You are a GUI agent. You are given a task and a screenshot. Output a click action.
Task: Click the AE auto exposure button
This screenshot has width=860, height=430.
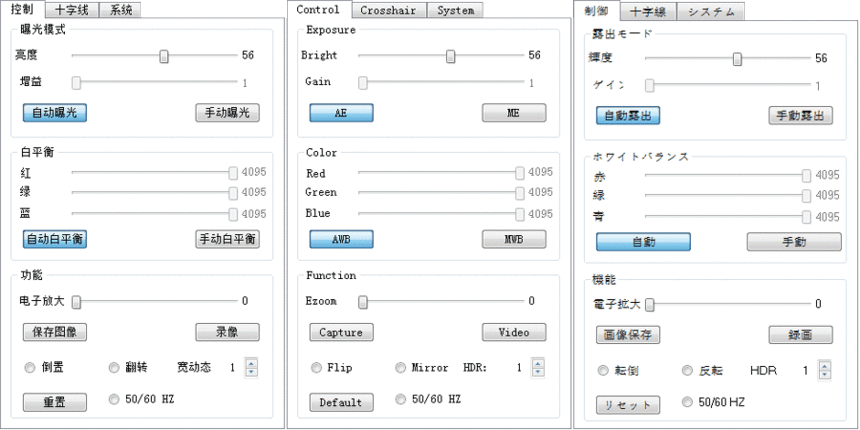[x=341, y=113]
